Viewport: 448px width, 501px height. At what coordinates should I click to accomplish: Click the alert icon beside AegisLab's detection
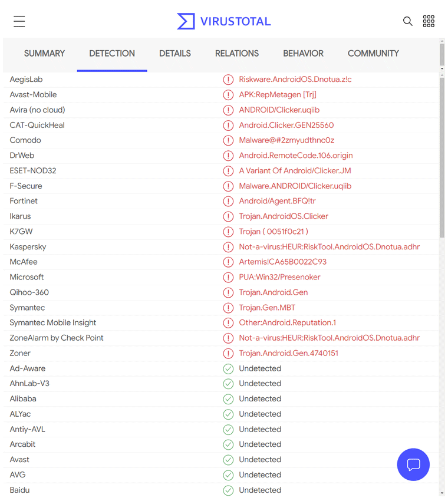point(229,80)
